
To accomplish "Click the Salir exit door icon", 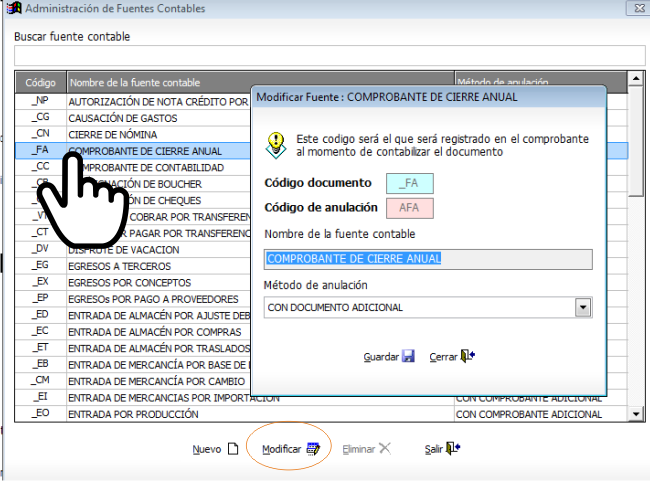I will click(x=453, y=448).
